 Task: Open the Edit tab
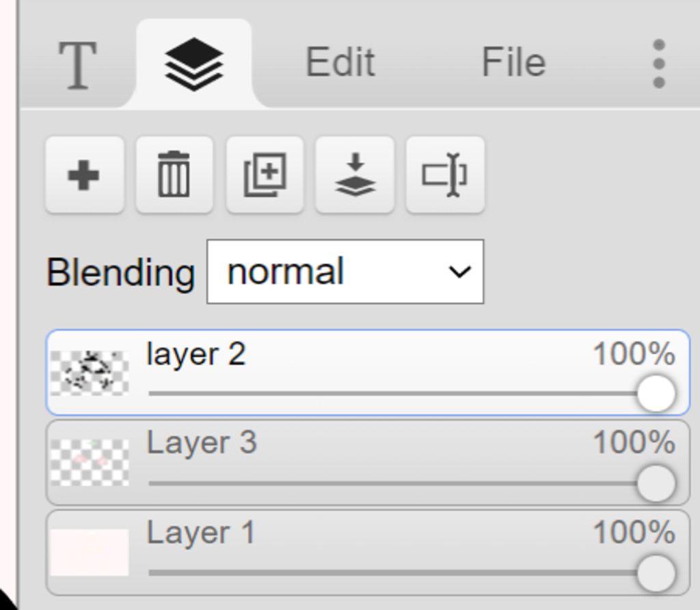coord(340,63)
